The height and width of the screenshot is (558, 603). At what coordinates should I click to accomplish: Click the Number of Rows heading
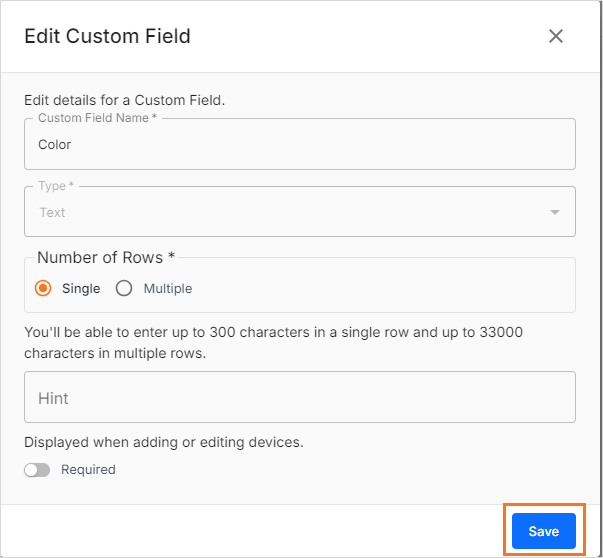coord(106,258)
